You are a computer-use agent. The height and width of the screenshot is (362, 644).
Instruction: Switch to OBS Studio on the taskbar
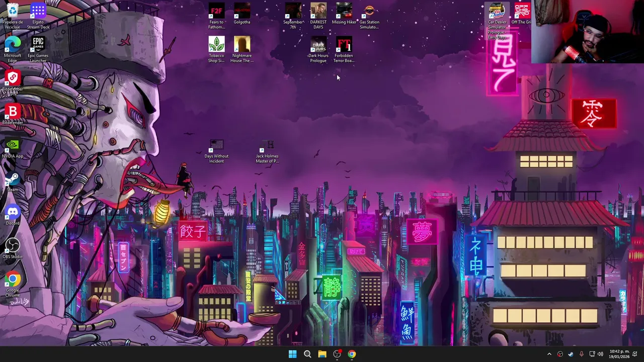click(x=337, y=354)
